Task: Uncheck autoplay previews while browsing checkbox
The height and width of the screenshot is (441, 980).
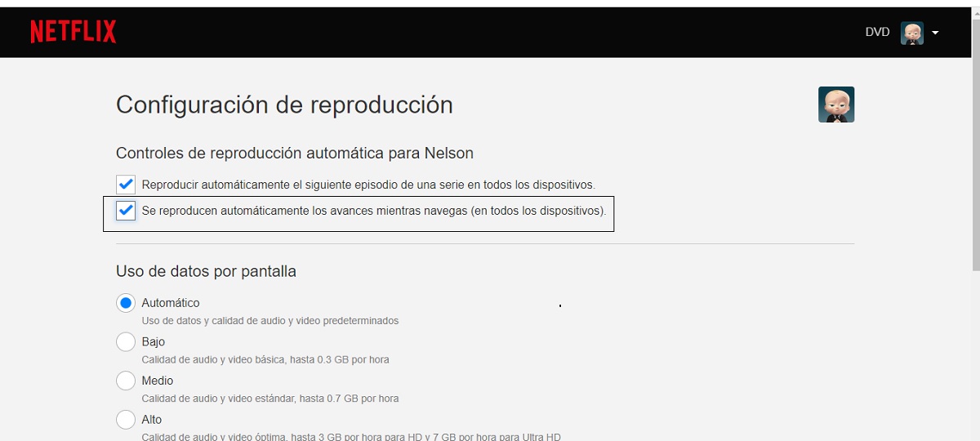Action: click(x=126, y=211)
